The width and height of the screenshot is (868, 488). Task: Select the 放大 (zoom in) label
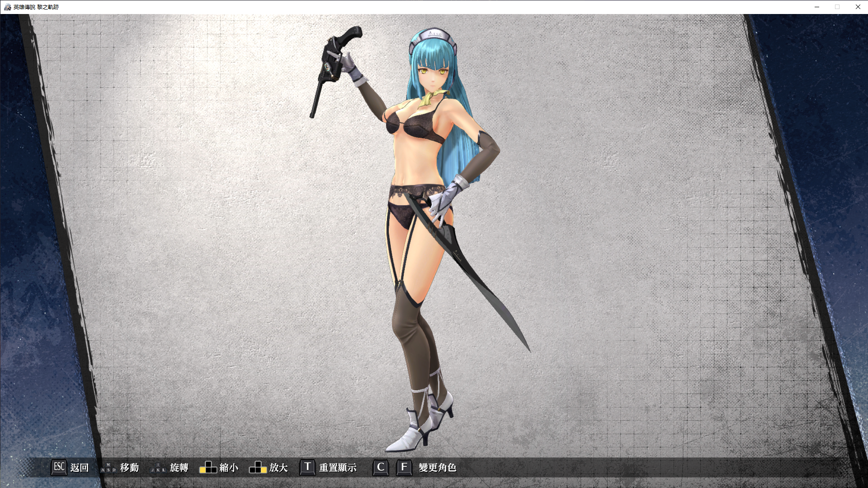[278, 468]
